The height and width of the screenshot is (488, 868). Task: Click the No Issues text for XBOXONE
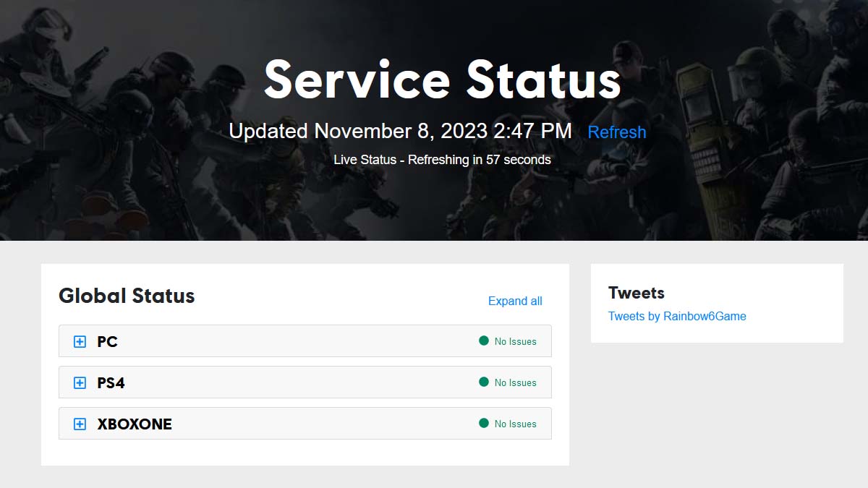tap(516, 424)
